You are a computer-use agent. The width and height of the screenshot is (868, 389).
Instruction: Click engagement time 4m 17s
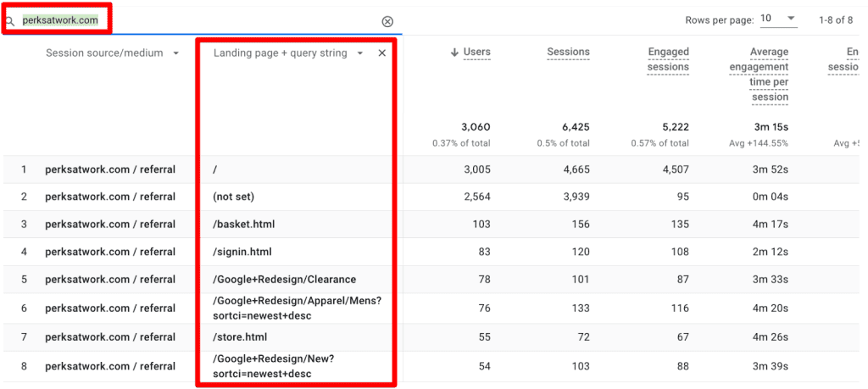coord(771,224)
